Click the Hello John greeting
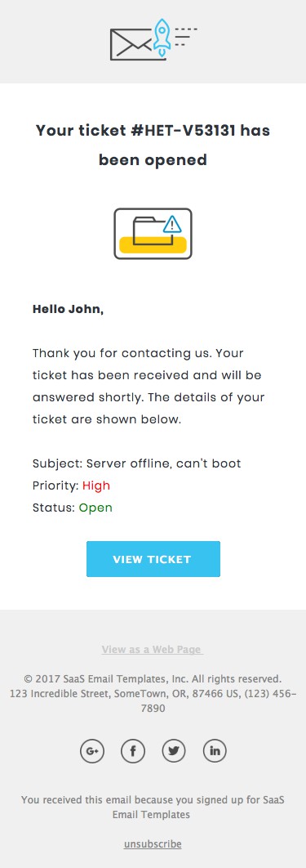This screenshot has width=306, height=868. (x=68, y=310)
